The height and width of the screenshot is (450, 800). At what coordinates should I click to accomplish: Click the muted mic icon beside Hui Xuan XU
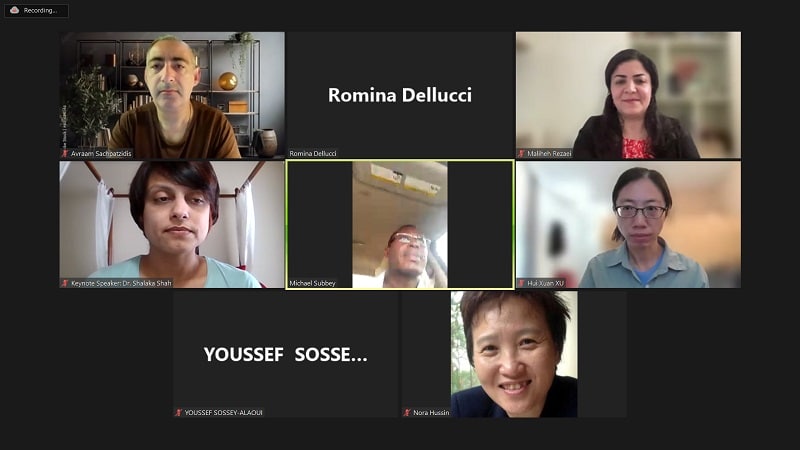(x=521, y=283)
